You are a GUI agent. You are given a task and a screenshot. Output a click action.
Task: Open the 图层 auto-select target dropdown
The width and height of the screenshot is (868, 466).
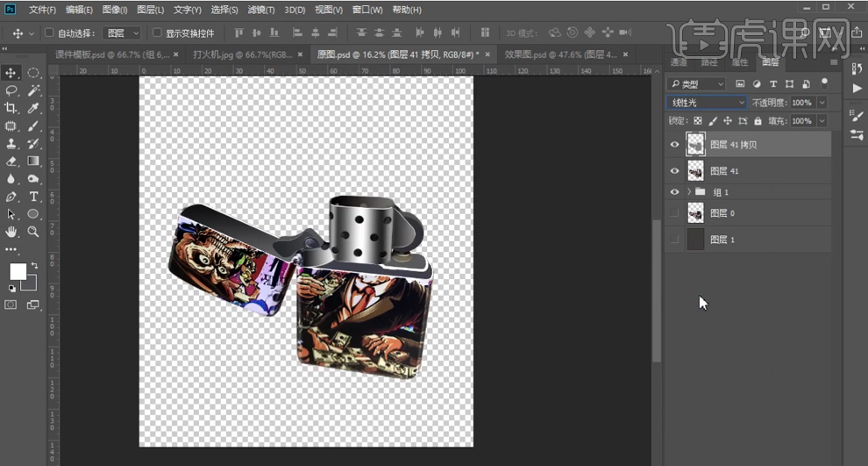123,33
